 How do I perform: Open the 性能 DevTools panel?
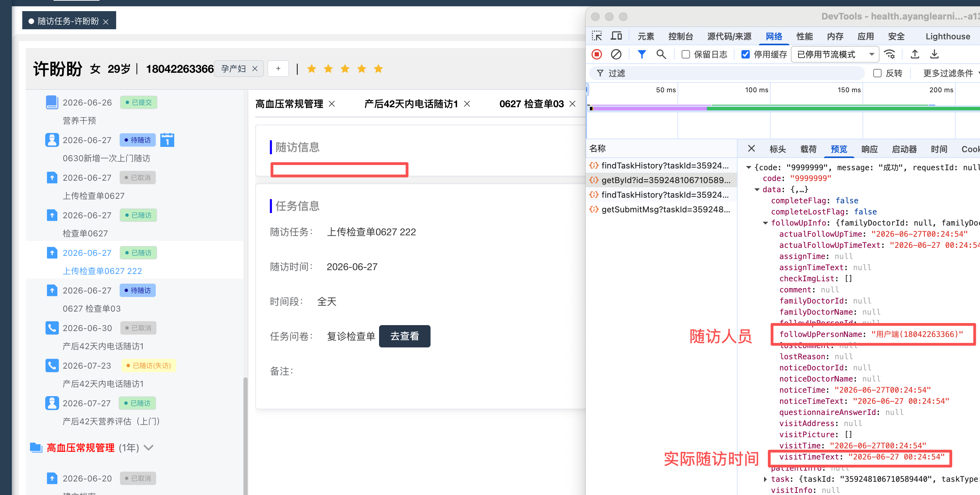pos(805,37)
